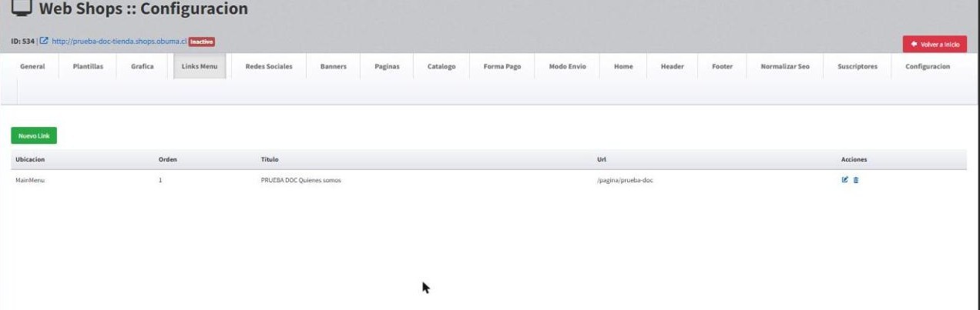The image size is (980, 310).
Task: Open the Grafica tab
Action: coord(143,66)
